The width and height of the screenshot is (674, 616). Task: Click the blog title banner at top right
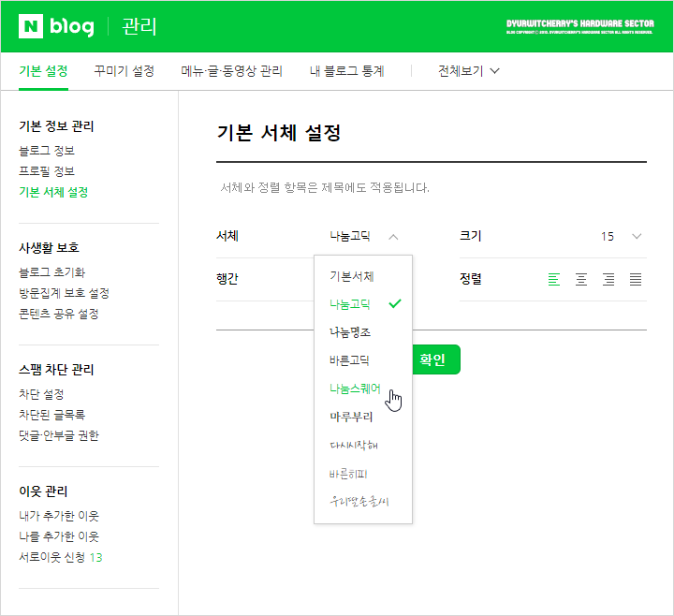[579, 26]
